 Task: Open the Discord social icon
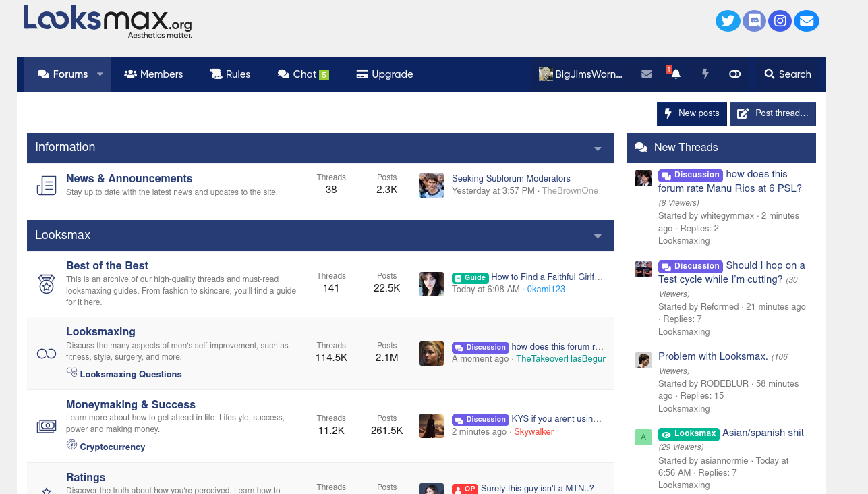[x=754, y=21]
